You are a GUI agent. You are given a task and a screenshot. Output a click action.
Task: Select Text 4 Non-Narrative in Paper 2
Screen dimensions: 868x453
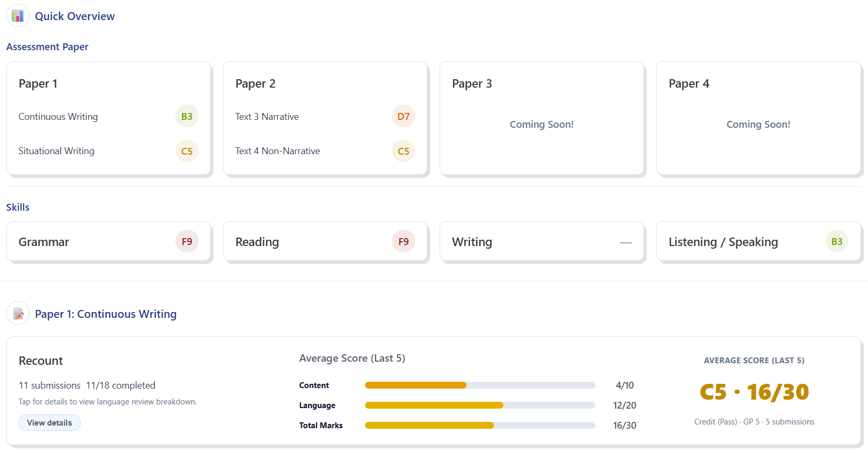click(x=325, y=151)
